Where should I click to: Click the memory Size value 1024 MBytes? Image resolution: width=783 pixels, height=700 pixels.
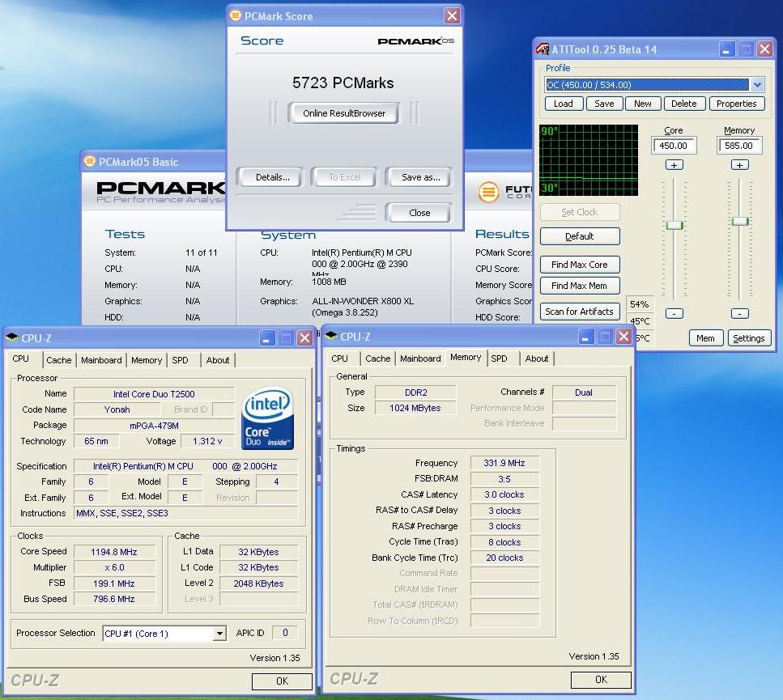pos(415,408)
